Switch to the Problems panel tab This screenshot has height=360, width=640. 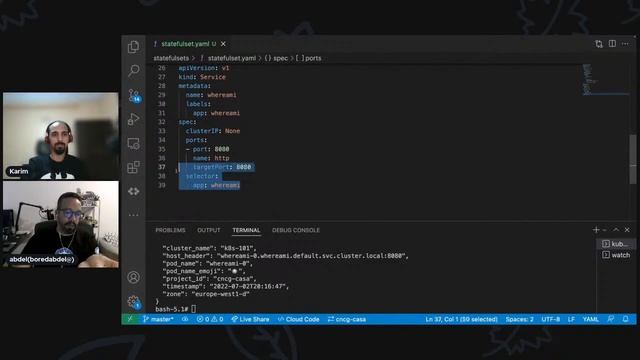click(x=170, y=230)
